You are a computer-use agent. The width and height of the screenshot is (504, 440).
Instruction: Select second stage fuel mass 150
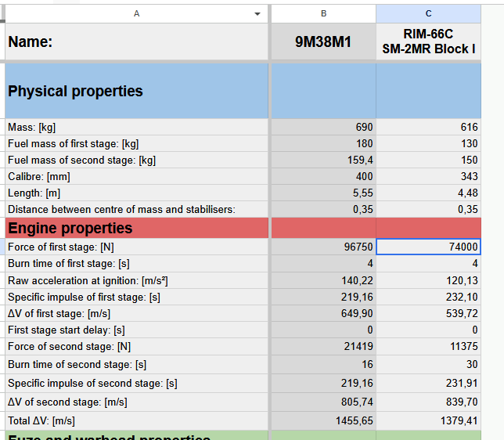[428, 160]
